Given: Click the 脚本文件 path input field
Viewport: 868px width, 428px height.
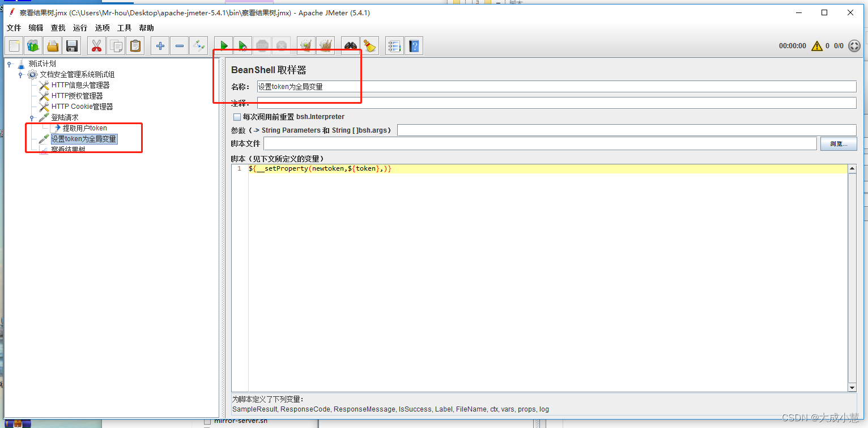Looking at the screenshot, I should pyautogui.click(x=540, y=144).
